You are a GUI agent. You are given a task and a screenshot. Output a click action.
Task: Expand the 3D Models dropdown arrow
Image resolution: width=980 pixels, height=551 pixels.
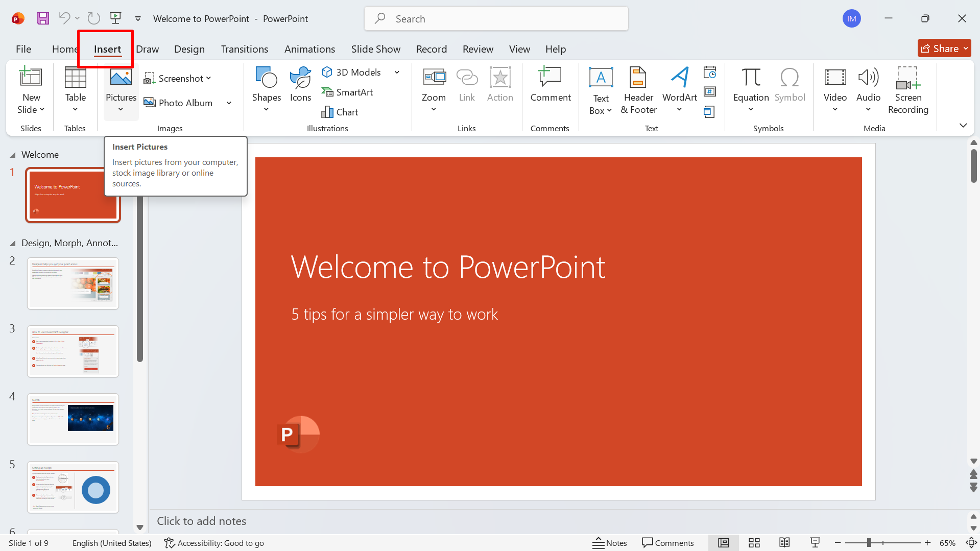click(x=397, y=72)
